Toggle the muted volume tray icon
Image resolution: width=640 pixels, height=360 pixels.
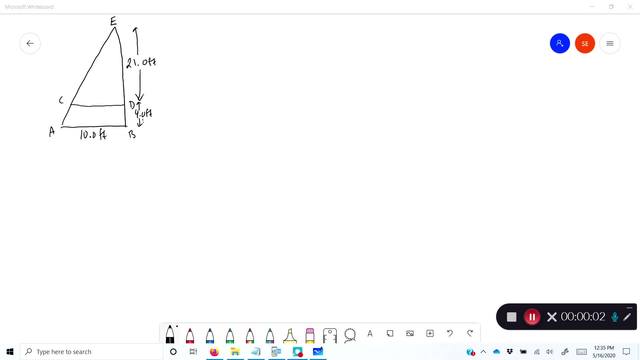click(x=550, y=351)
